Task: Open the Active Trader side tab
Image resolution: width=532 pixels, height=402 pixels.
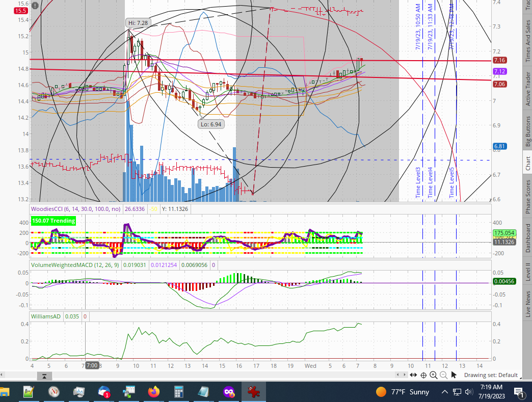Action: [x=527, y=88]
